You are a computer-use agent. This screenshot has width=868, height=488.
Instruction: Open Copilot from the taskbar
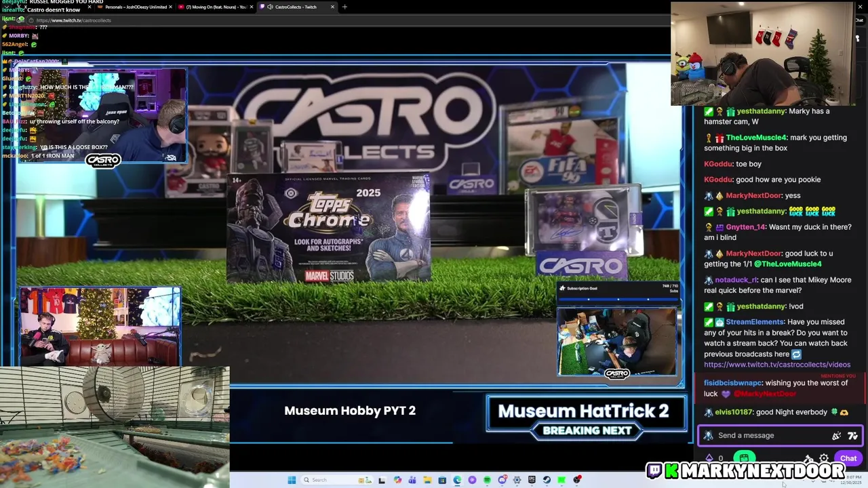coord(397,480)
